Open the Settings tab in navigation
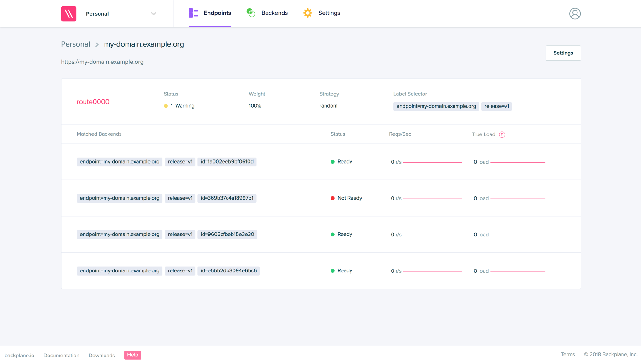The height and width of the screenshot is (364, 641). click(329, 13)
